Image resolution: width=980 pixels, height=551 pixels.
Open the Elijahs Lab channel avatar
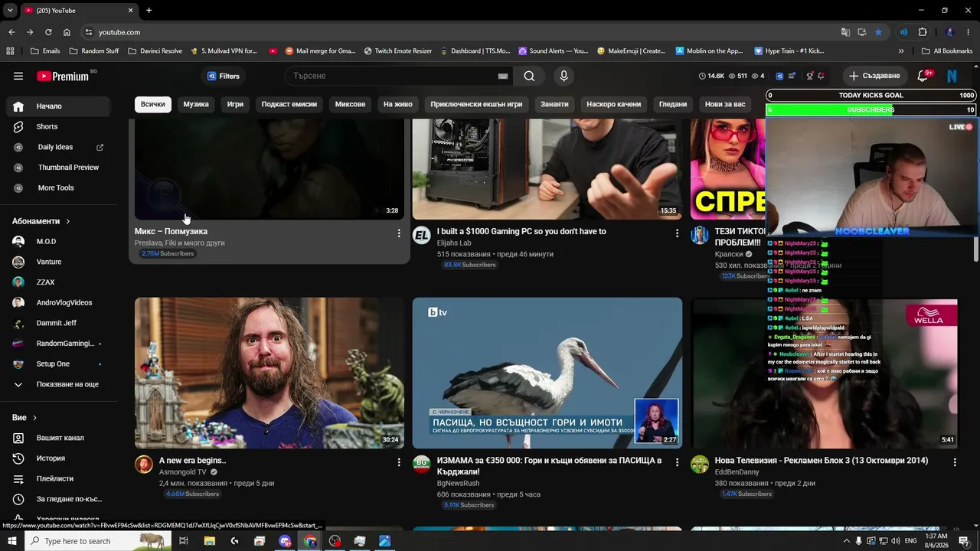coord(422,235)
